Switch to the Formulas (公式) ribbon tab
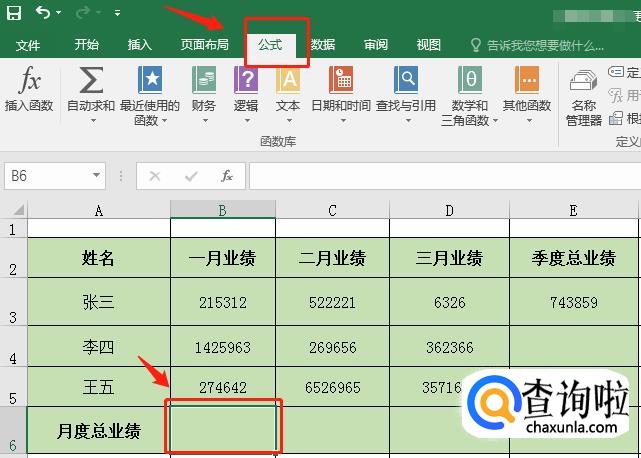 pyautogui.click(x=270, y=45)
